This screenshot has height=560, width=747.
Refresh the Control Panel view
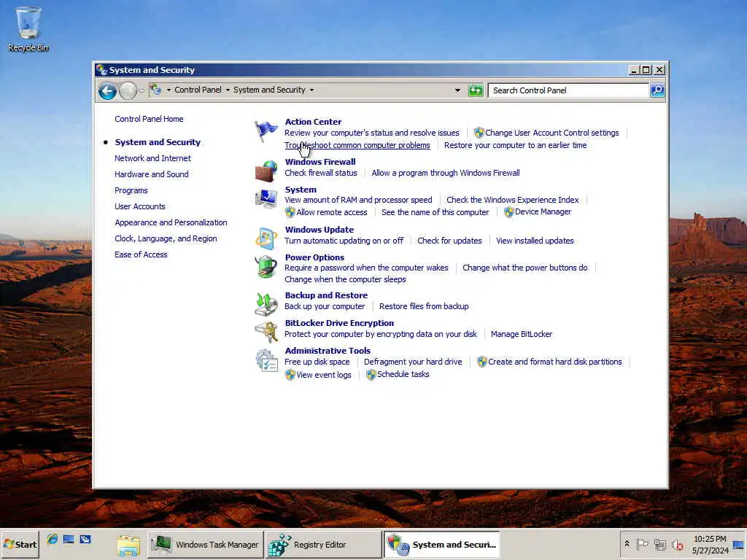coord(476,90)
